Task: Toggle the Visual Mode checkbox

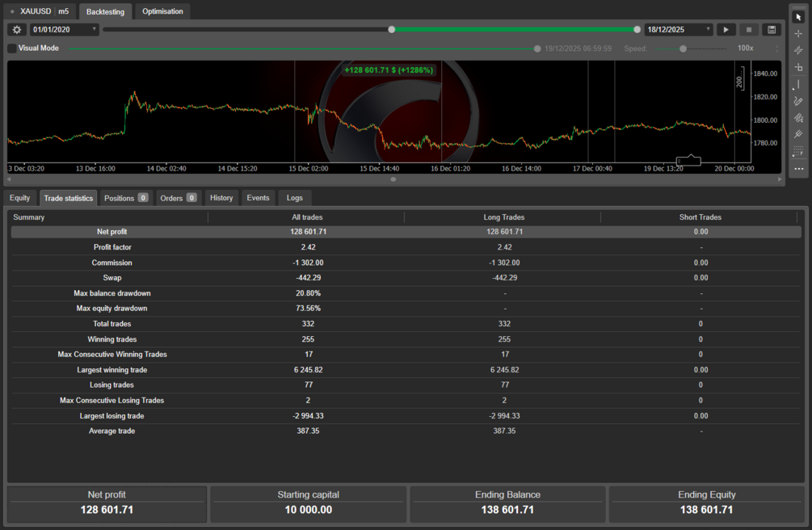Action: pos(12,48)
